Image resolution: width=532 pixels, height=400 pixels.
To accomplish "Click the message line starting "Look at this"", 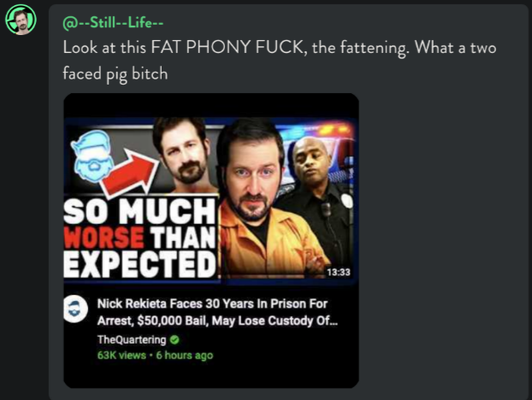I will [x=280, y=47].
